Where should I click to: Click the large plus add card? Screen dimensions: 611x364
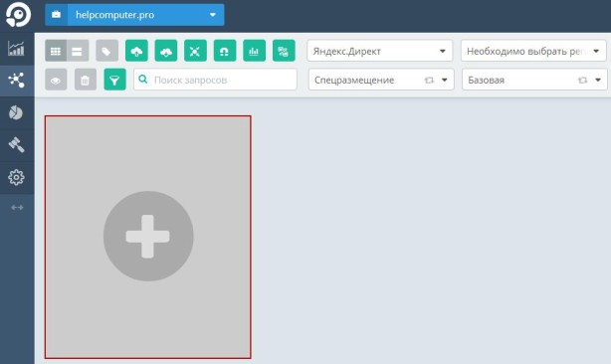[148, 237]
